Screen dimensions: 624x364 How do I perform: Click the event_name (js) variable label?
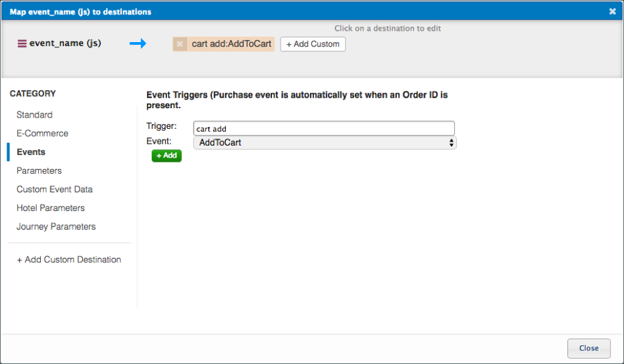pos(65,44)
